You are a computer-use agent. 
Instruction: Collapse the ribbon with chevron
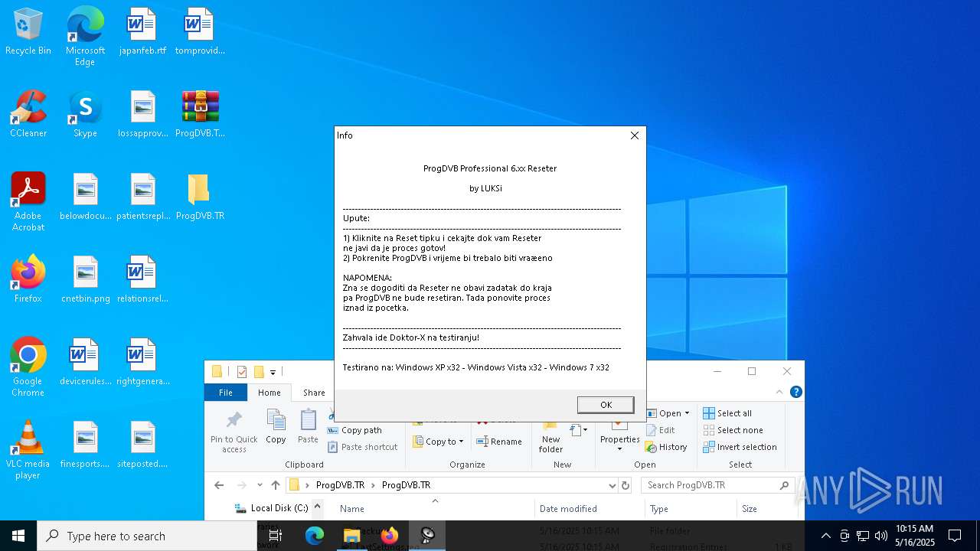(x=780, y=392)
